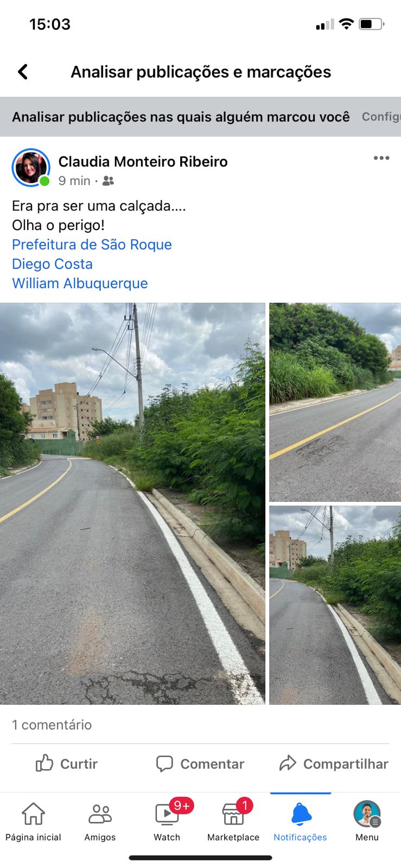The height and width of the screenshot is (868, 401).
Task: Tap the Comentar speech bubble icon
Action: 164,763
